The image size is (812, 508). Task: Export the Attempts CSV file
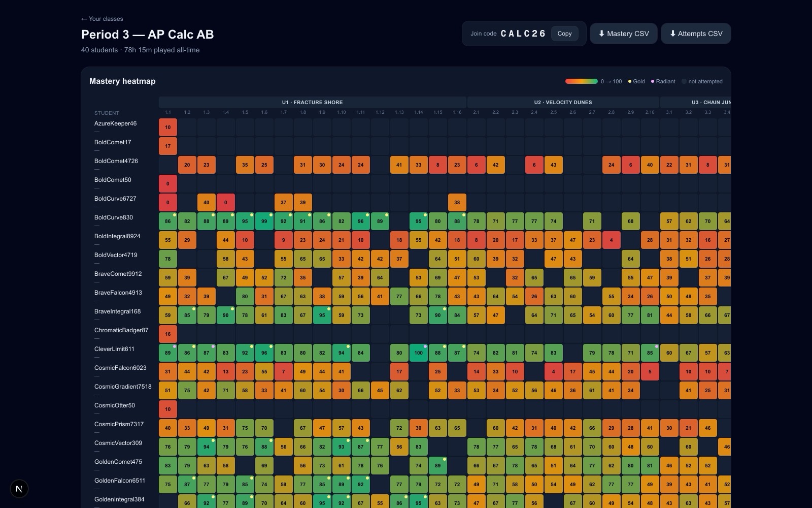click(x=696, y=34)
